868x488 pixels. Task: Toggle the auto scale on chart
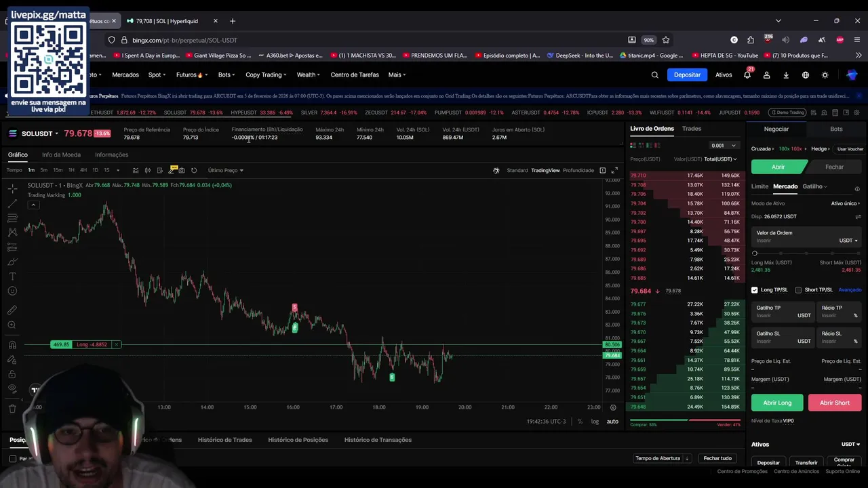pyautogui.click(x=612, y=422)
